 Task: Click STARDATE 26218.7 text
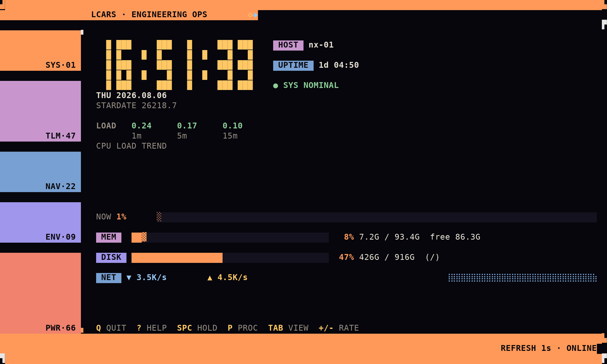tap(137, 106)
